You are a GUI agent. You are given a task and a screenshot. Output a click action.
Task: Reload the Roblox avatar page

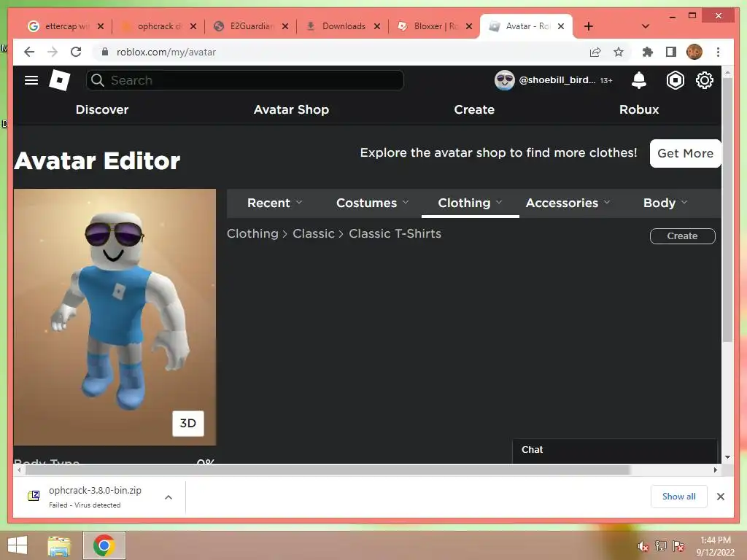pos(76,52)
